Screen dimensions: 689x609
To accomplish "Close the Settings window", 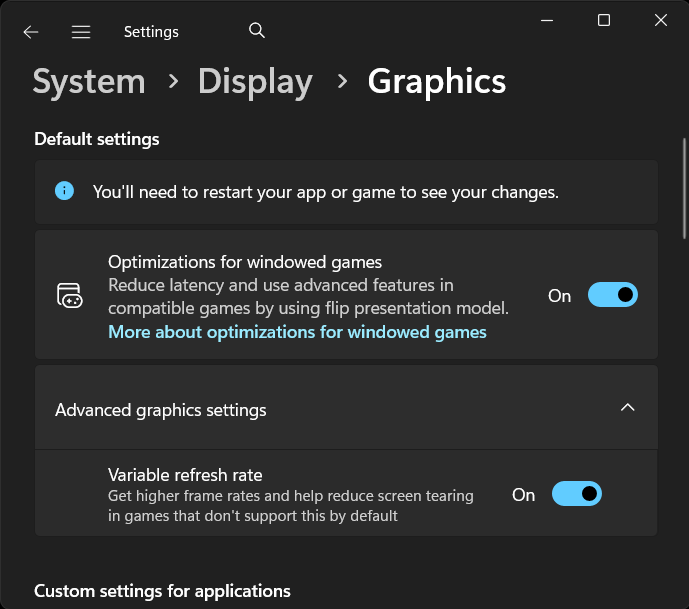I will tap(661, 20).
